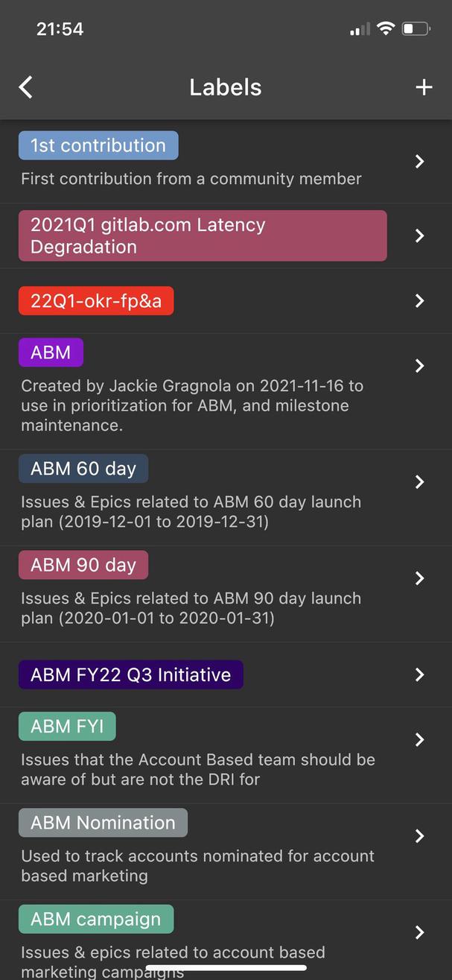Tap the red 22Q1-okr-fp&a badge

pos(96,301)
